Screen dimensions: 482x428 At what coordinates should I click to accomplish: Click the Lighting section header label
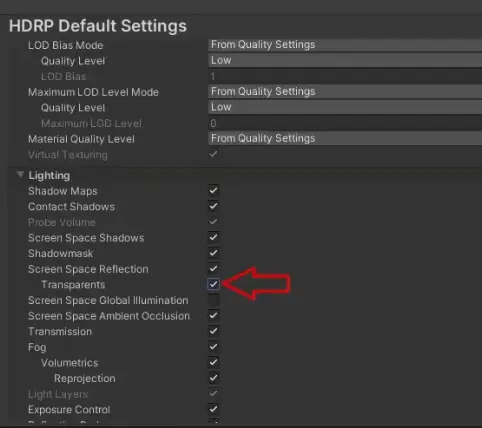pos(49,176)
